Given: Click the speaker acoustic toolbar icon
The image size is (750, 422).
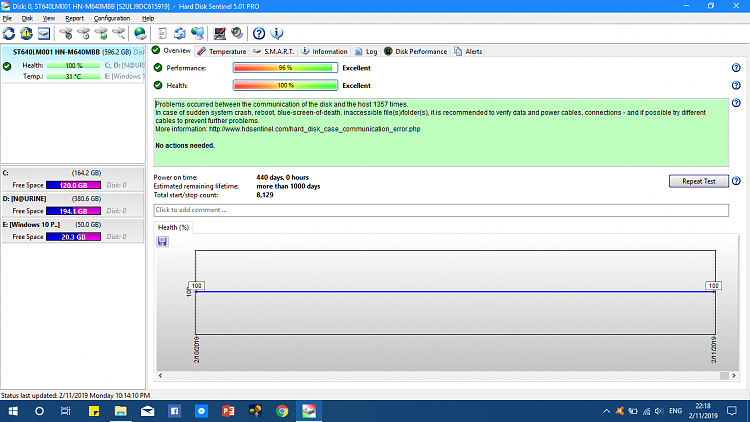Looking at the screenshot, I should pyautogui.click(x=237, y=33).
